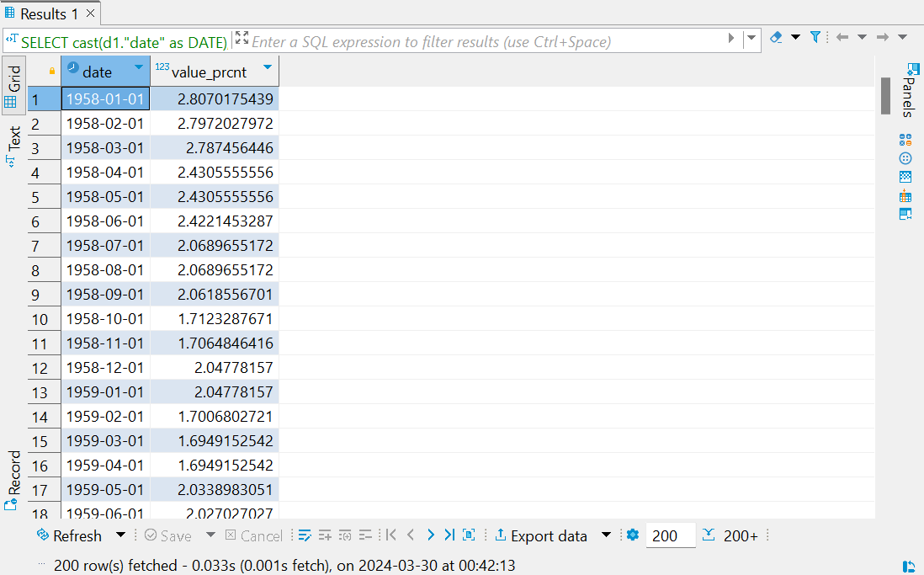Open the Panels configuration icon
Viewport: 924px width, 575px height.
click(913, 69)
